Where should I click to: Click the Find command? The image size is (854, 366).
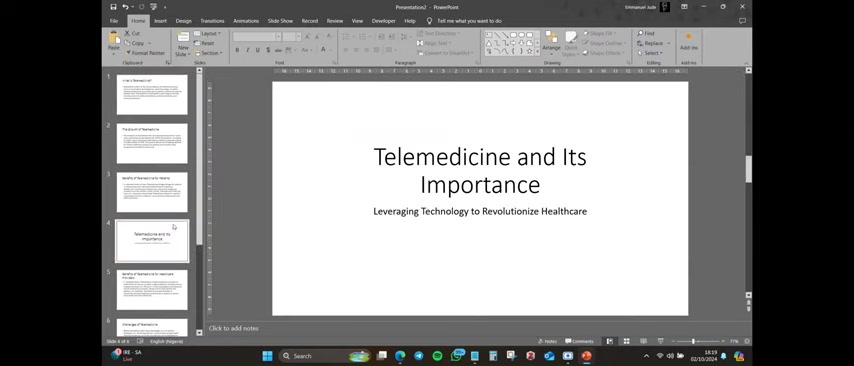coord(646,33)
